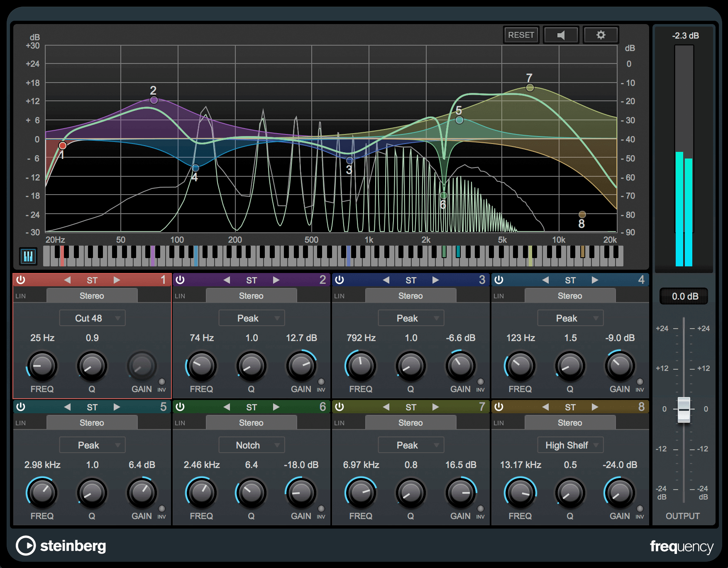Enable LIN linear phase on band 1
Image resolution: width=728 pixels, height=568 pixels.
[21, 296]
